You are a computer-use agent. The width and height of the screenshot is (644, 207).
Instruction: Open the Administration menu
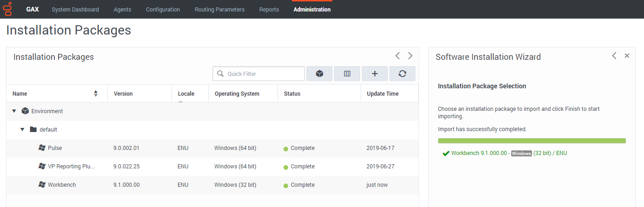[312, 9]
